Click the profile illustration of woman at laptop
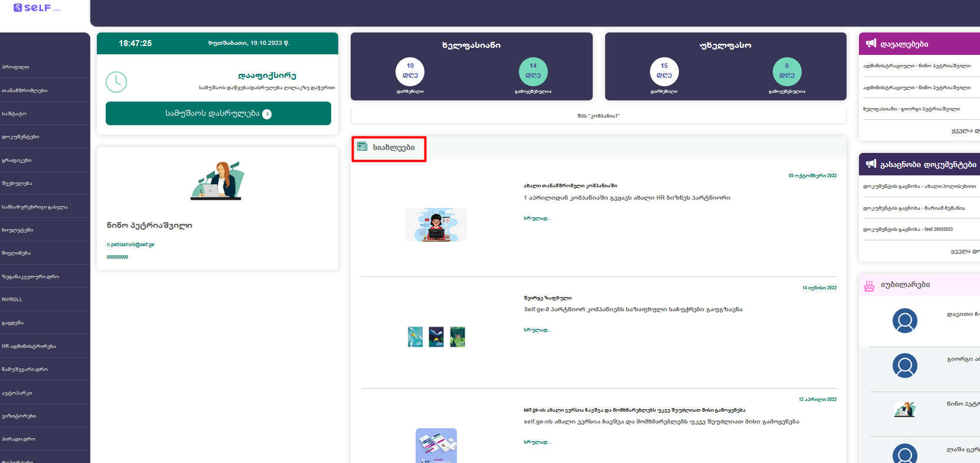Image resolution: width=980 pixels, height=463 pixels. click(x=217, y=181)
